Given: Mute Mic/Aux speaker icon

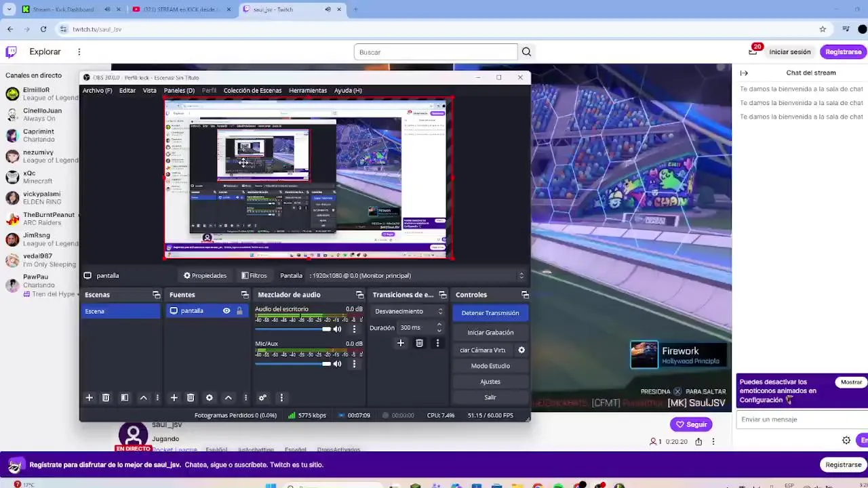Looking at the screenshot, I should coord(337,364).
